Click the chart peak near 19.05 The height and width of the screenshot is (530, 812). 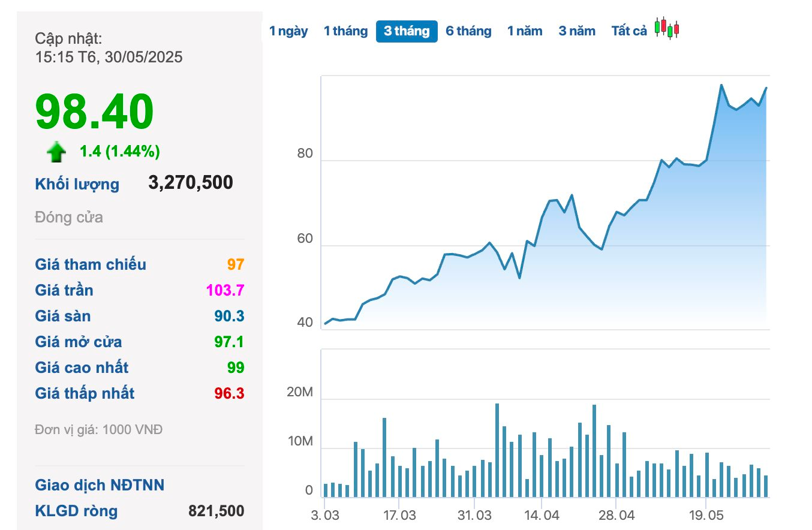[x=721, y=85]
